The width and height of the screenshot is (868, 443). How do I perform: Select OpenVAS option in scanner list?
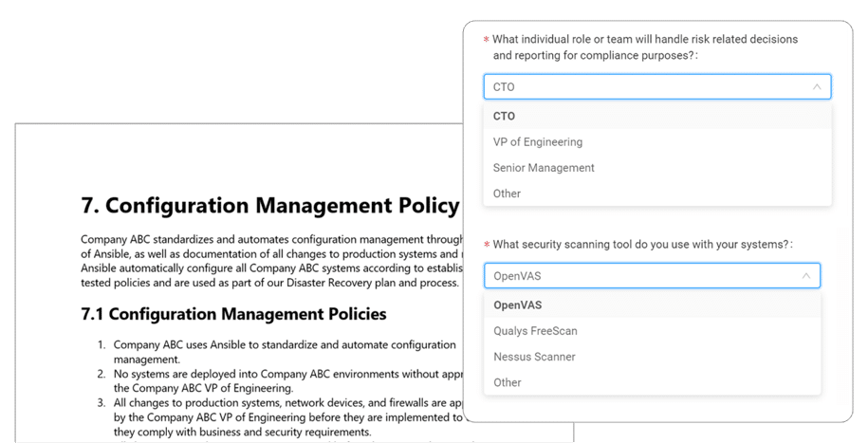652,305
